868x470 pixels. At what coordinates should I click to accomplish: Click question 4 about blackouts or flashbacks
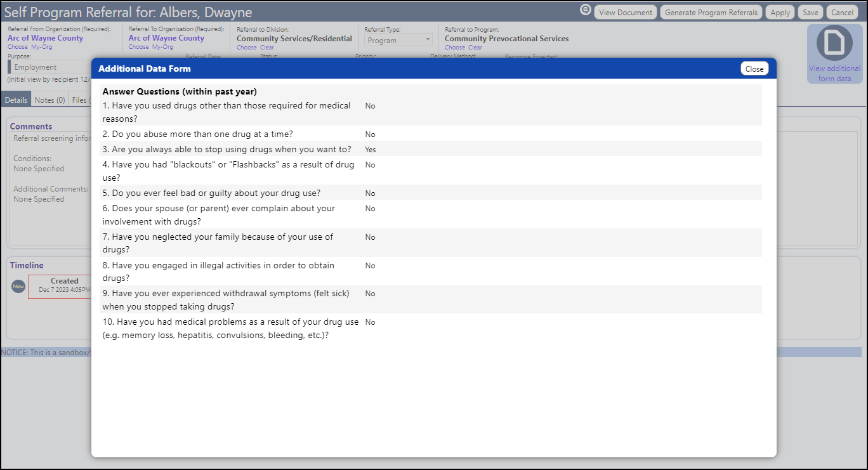pyautogui.click(x=228, y=171)
